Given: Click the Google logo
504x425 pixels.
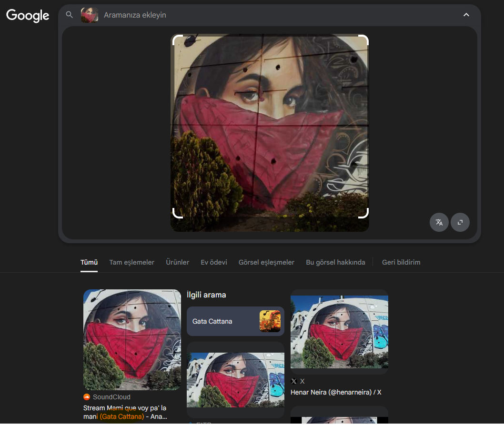Looking at the screenshot, I should [x=28, y=15].
